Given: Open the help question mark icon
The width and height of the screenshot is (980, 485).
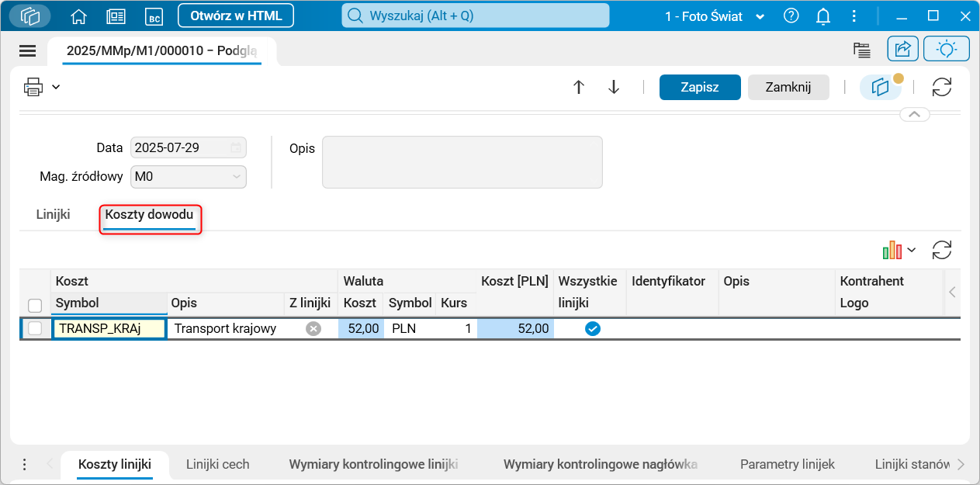Looking at the screenshot, I should click(791, 16).
